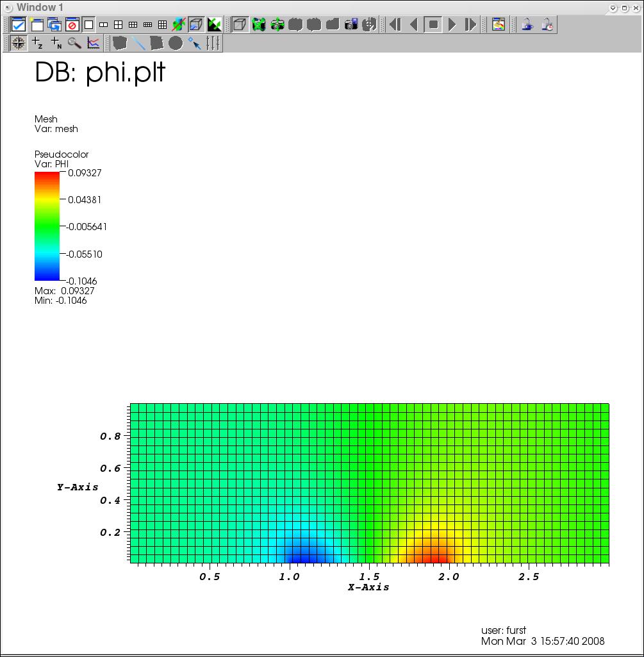Lock time with padlock clock icon
The height and width of the screenshot is (657, 644).
coord(547,25)
